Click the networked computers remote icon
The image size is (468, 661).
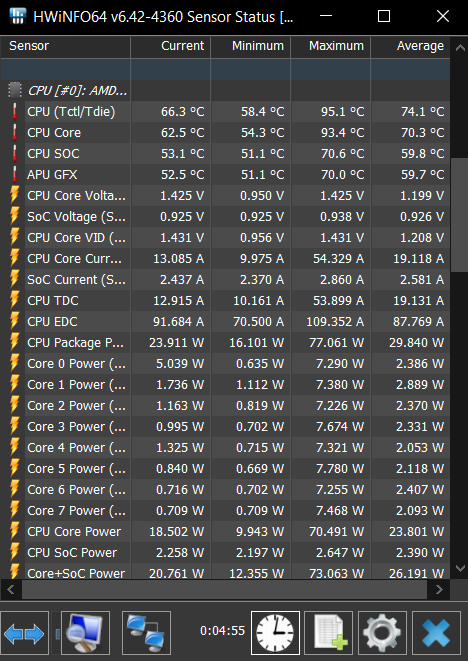click(146, 633)
